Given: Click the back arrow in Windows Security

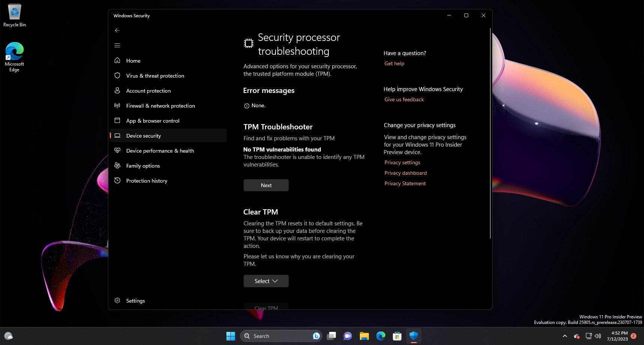Looking at the screenshot, I should click(x=117, y=30).
